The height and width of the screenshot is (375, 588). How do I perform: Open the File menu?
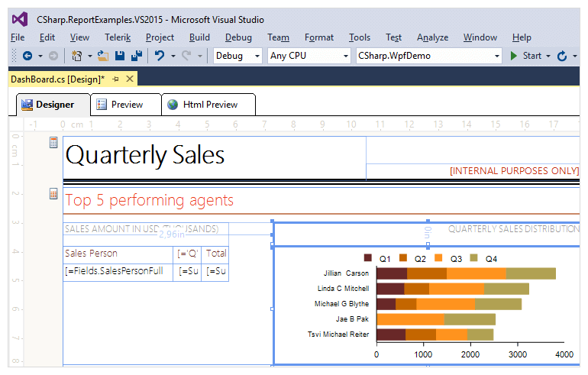click(x=18, y=37)
